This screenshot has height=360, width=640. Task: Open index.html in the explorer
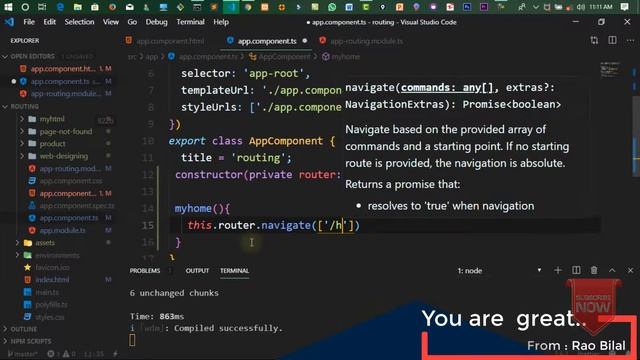(x=52, y=280)
